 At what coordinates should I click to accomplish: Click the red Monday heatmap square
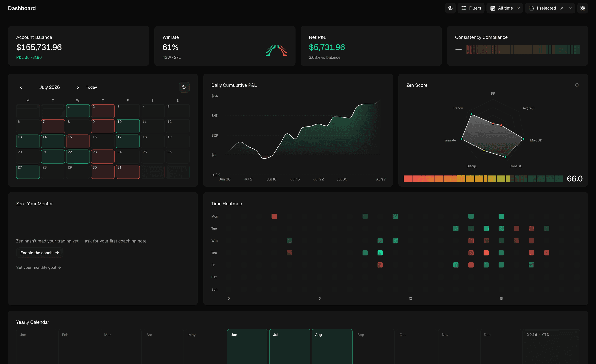tap(274, 216)
